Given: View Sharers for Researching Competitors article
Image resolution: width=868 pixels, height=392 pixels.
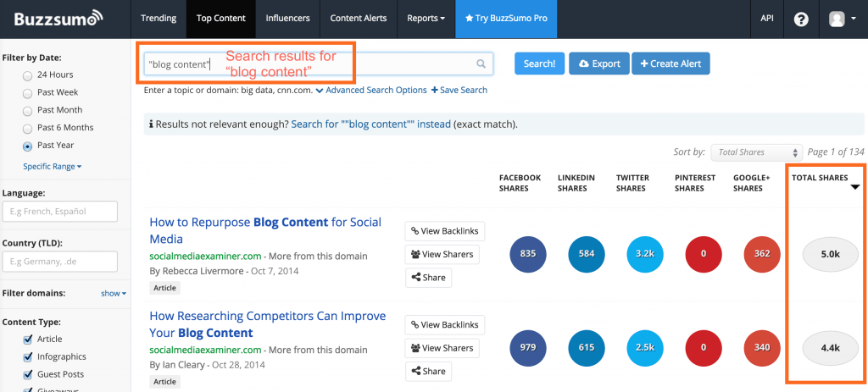Looking at the screenshot, I should coord(442,348).
